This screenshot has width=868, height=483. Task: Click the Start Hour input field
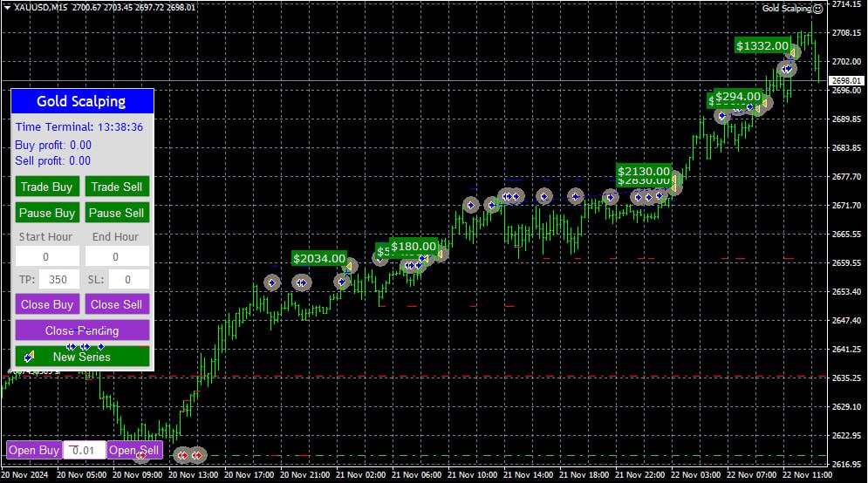coord(47,256)
